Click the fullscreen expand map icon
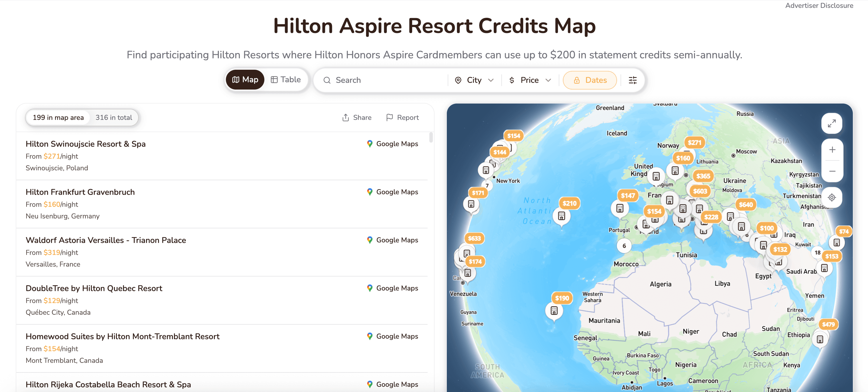868x392 pixels. tap(832, 124)
